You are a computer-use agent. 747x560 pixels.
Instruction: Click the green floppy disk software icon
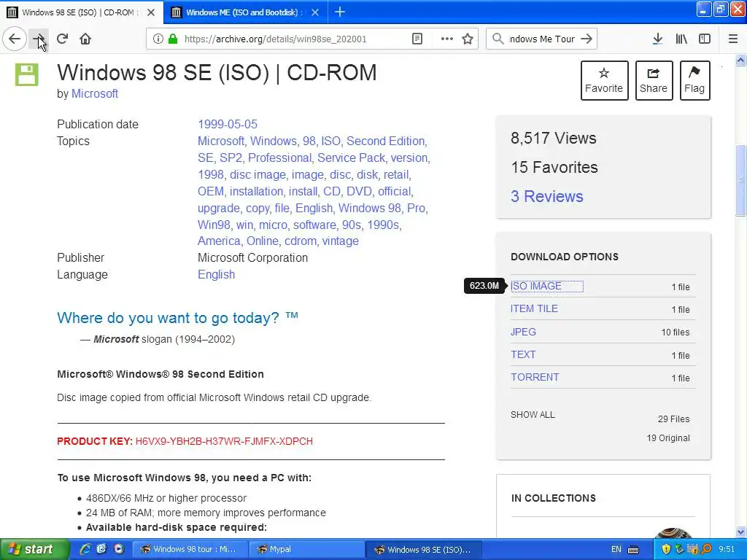click(x=27, y=75)
